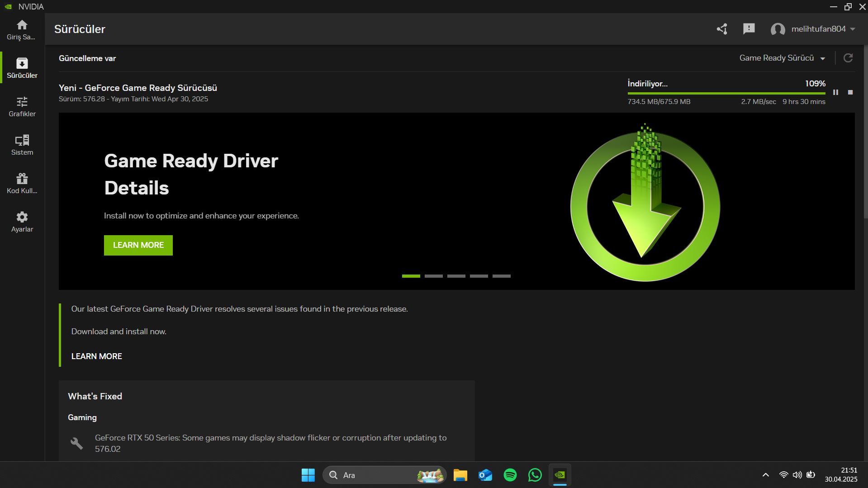Open the feedback notification icon
This screenshot has height=488, width=868.
click(749, 29)
